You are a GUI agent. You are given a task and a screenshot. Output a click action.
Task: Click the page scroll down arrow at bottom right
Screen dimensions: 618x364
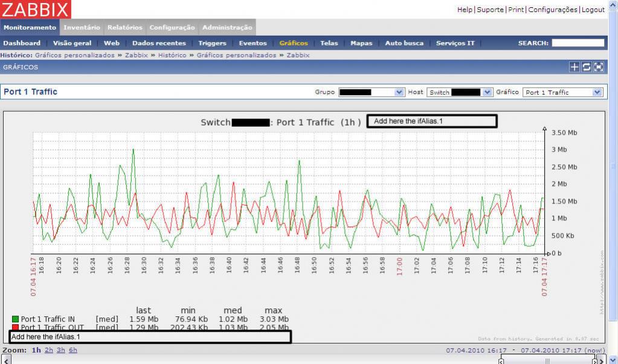613,360
